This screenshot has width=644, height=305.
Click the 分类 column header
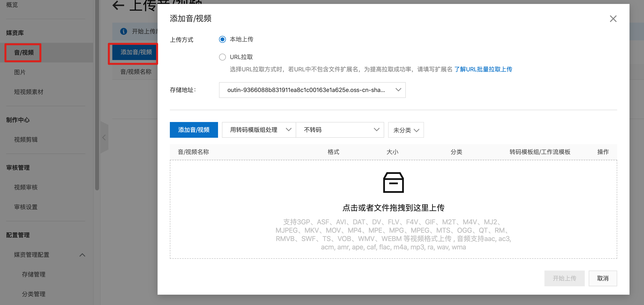click(x=456, y=152)
